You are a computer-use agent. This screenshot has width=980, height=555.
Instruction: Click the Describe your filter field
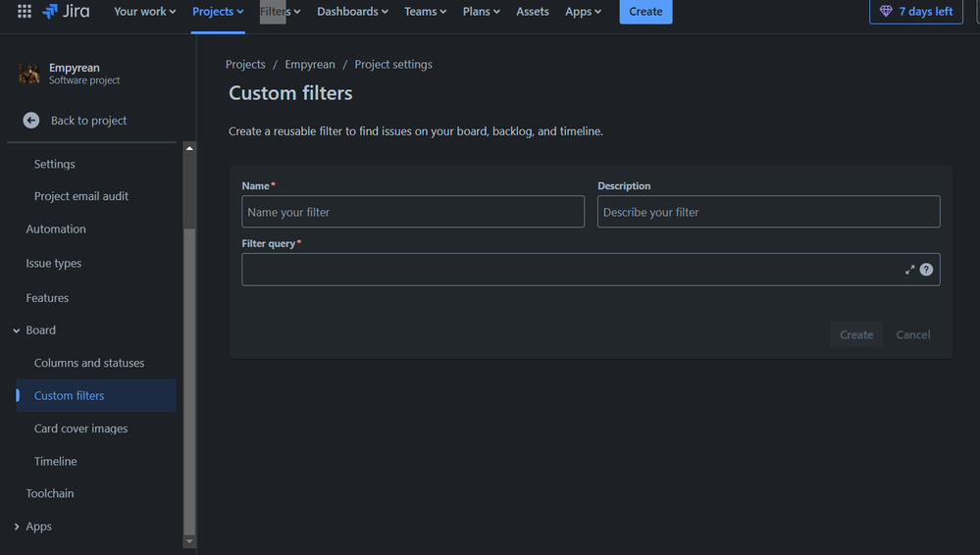pos(768,212)
